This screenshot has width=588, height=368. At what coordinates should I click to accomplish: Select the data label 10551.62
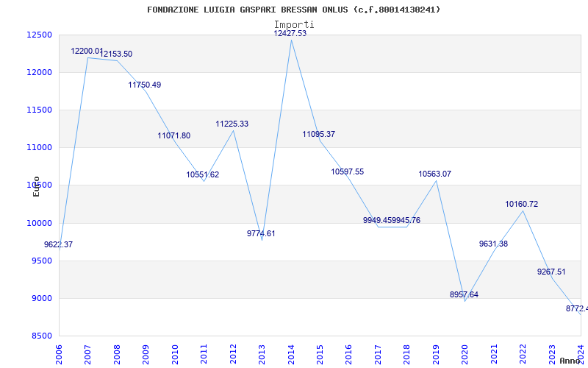[x=203, y=174]
